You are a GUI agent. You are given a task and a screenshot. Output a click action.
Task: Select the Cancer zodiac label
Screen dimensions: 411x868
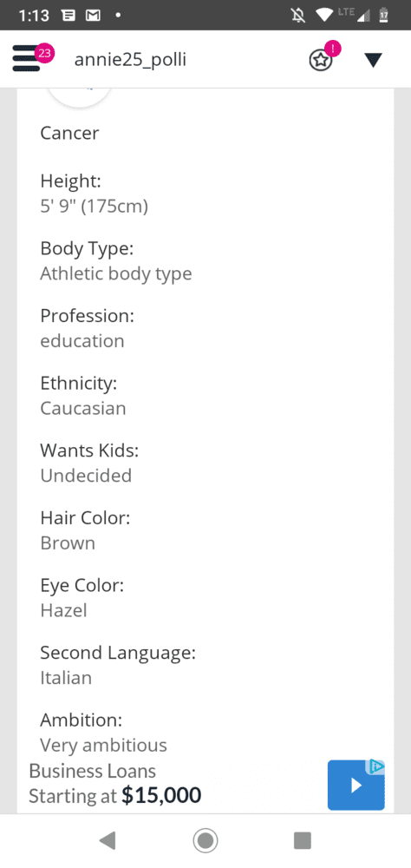point(69,133)
